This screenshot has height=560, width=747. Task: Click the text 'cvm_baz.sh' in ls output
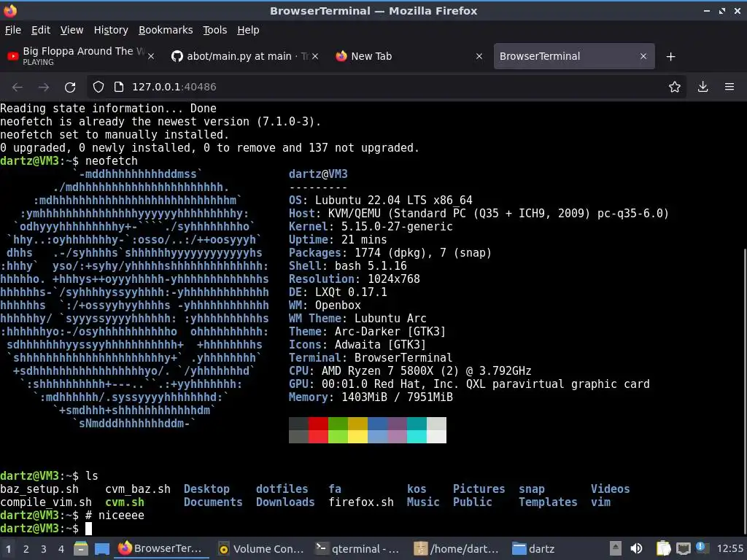138,489
